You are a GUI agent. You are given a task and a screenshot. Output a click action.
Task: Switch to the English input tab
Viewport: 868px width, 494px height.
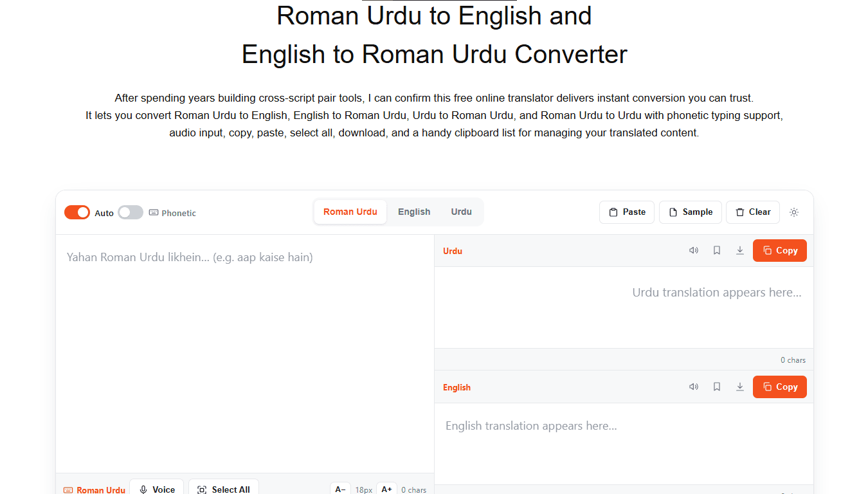point(414,212)
